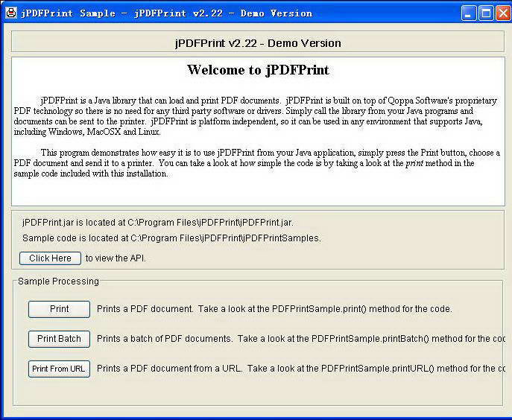
Task: Click the 'to view the API.' text
Action: (x=116, y=258)
